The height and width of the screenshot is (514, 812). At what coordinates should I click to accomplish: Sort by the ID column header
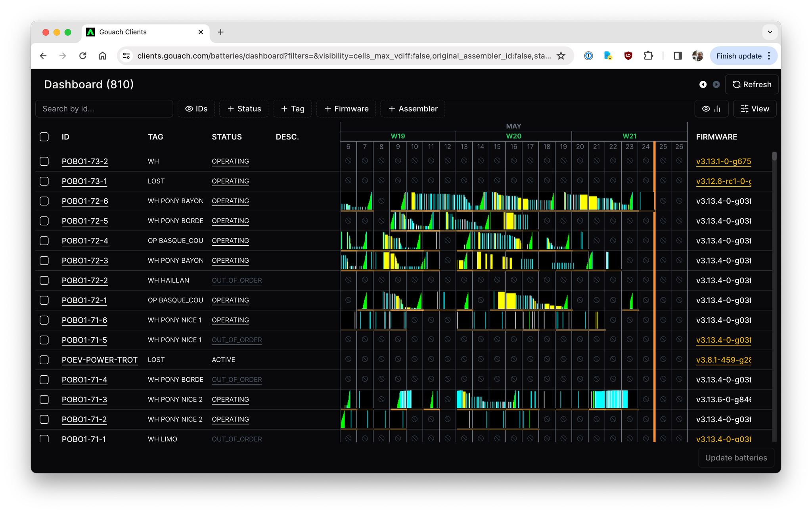click(x=65, y=137)
